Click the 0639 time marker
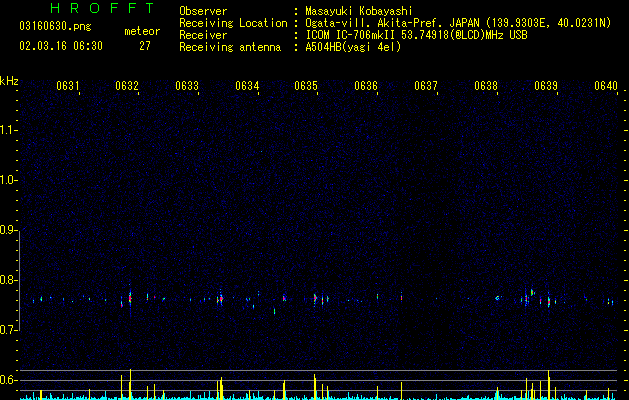 tap(546, 86)
